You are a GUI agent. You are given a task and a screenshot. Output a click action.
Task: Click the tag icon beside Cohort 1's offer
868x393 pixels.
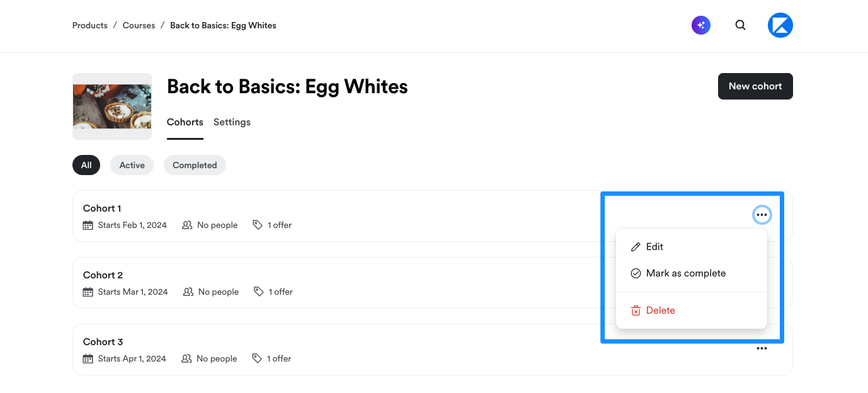(x=258, y=225)
